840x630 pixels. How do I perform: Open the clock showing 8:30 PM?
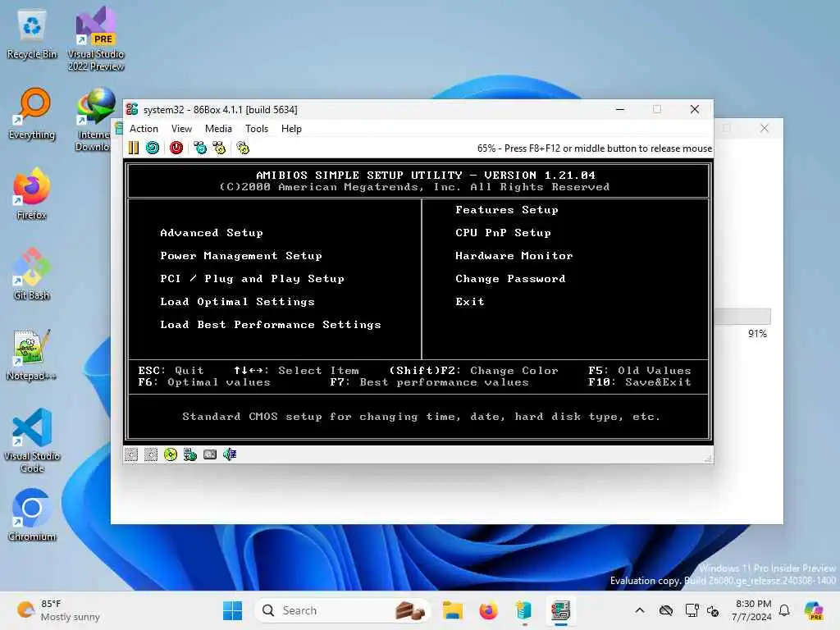pos(751,610)
